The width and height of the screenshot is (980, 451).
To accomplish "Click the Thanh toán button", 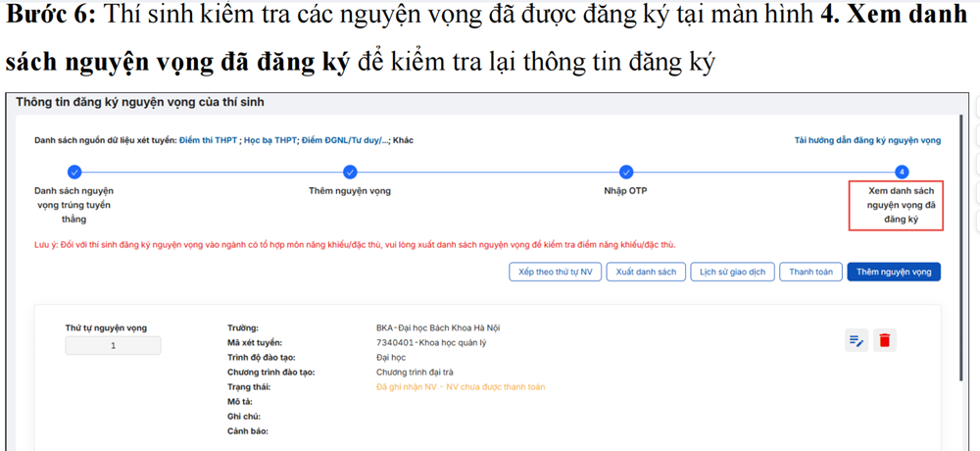I will pos(810,273).
